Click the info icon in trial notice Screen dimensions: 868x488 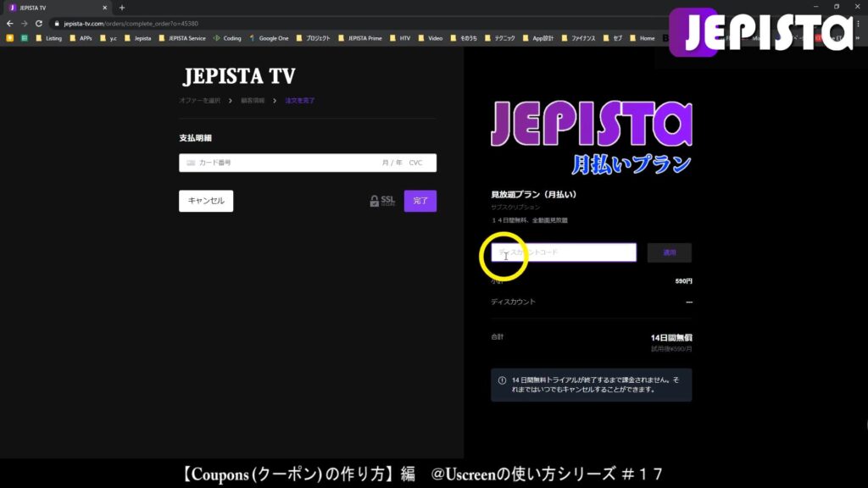pos(502,380)
